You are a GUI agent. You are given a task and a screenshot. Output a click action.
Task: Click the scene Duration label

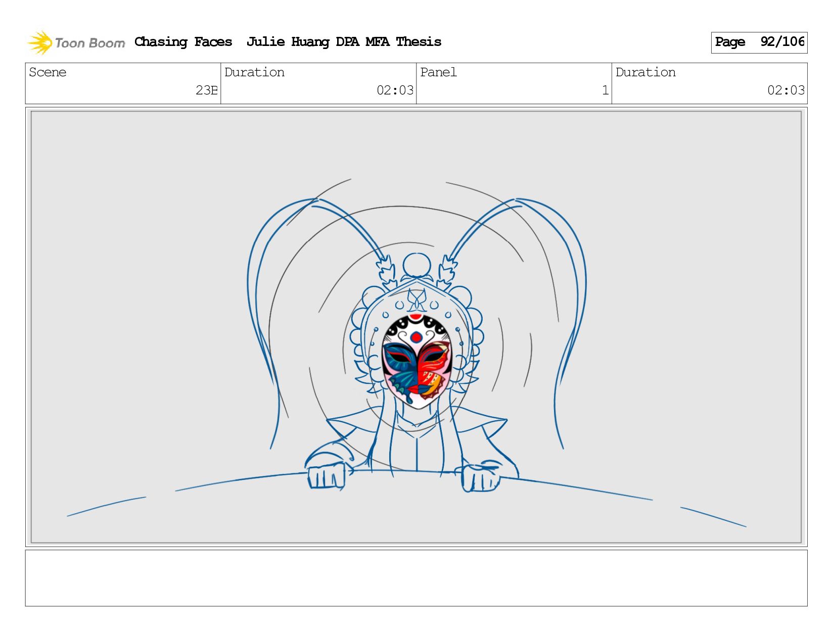pos(254,72)
